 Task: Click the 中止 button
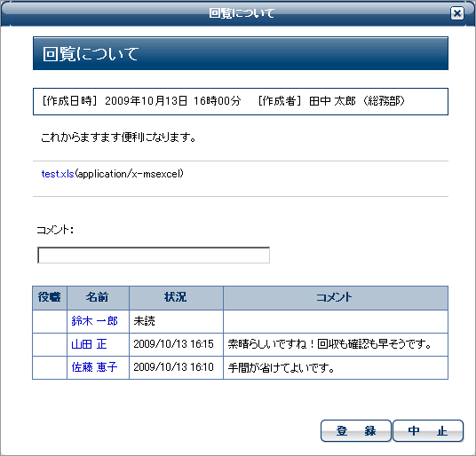point(428,430)
